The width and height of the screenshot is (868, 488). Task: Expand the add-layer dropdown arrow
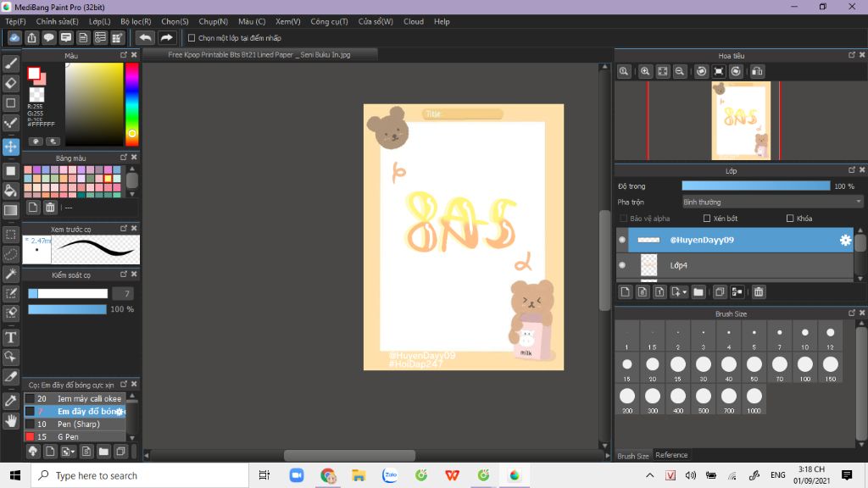tap(684, 292)
